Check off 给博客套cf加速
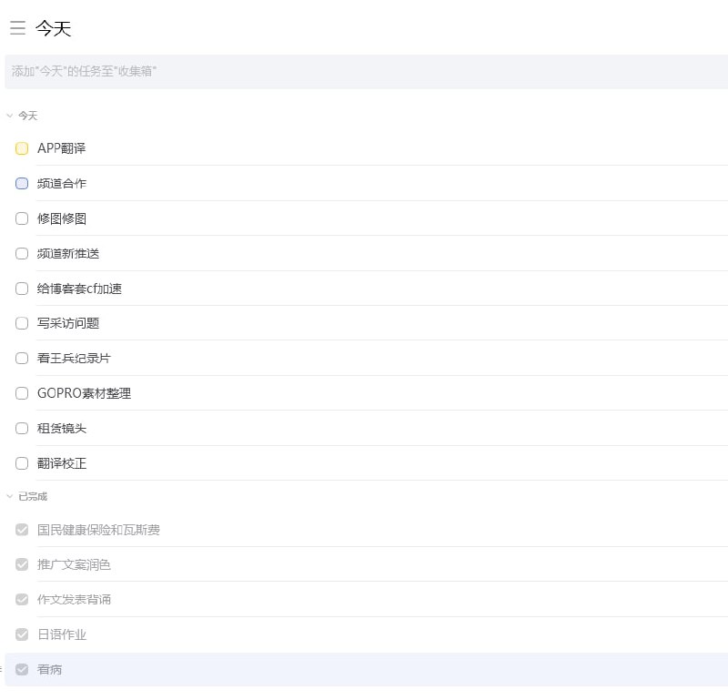The image size is (728, 700). click(22, 289)
